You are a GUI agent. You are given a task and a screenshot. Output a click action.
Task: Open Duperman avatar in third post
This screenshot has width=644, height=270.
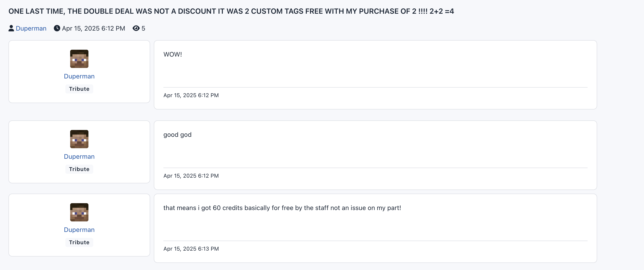79,212
